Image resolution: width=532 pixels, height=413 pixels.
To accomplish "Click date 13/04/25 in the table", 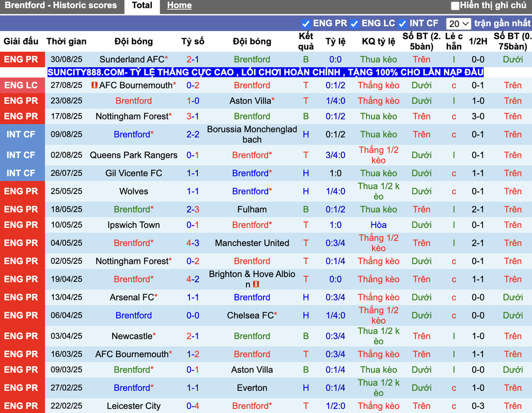I will 67,297.
